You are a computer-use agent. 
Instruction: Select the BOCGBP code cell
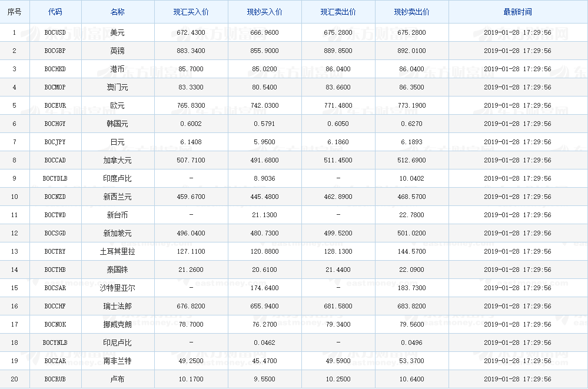coord(55,51)
